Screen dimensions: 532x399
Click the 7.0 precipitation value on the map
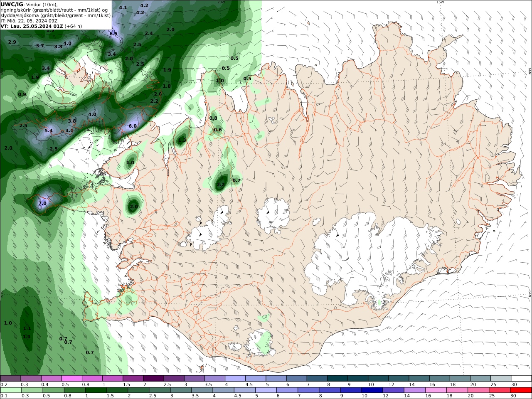[x=42, y=203]
